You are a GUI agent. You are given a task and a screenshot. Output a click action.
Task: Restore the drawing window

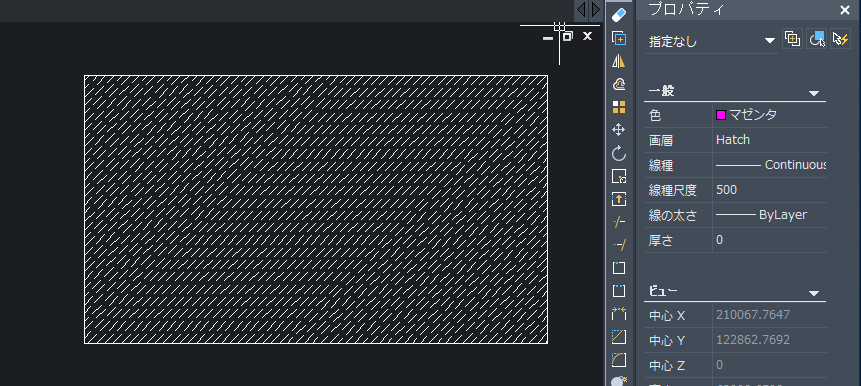coord(568,37)
